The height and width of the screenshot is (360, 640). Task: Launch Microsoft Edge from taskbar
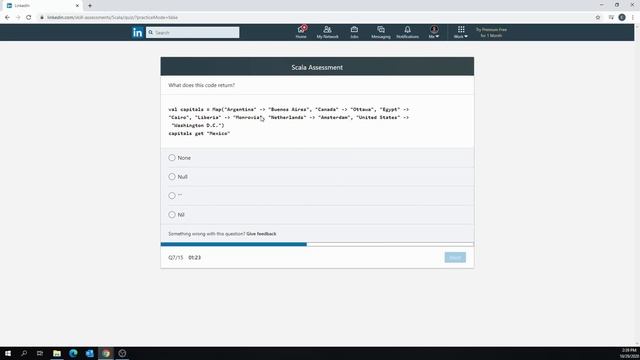click(x=73, y=353)
